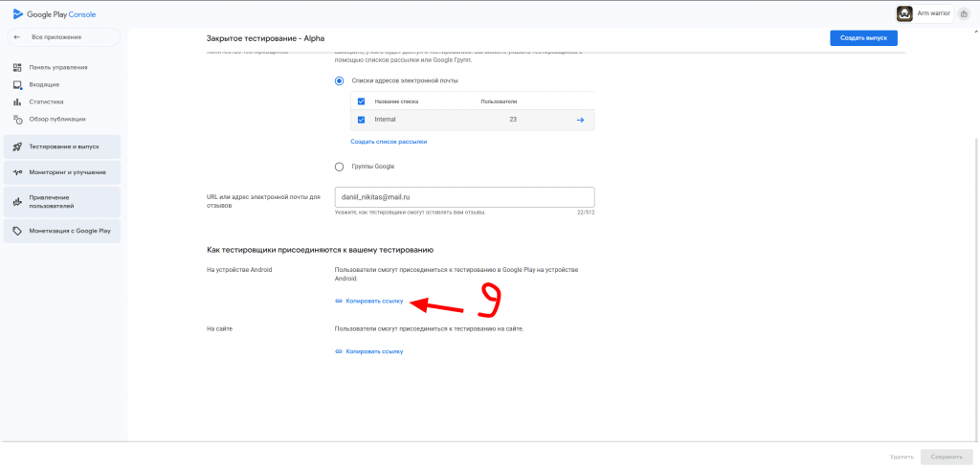The height and width of the screenshot is (471, 980).
Task: Toggle the header checkbox of list table
Action: pos(361,101)
